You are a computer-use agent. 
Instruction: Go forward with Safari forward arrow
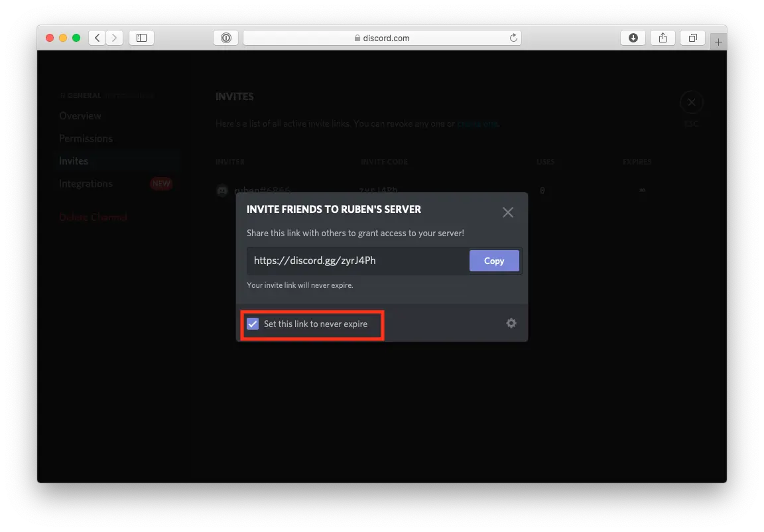coord(115,38)
